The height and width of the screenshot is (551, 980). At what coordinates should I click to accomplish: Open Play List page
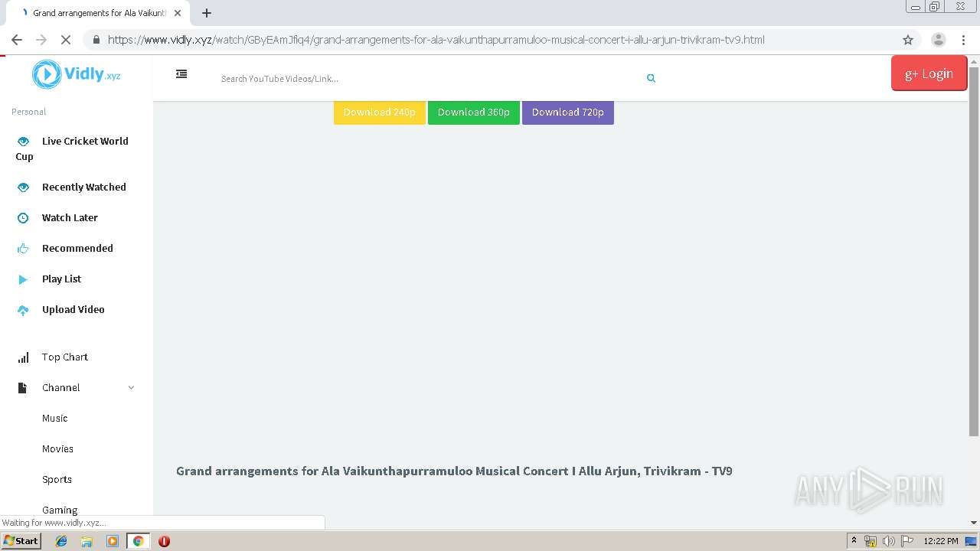pos(61,279)
